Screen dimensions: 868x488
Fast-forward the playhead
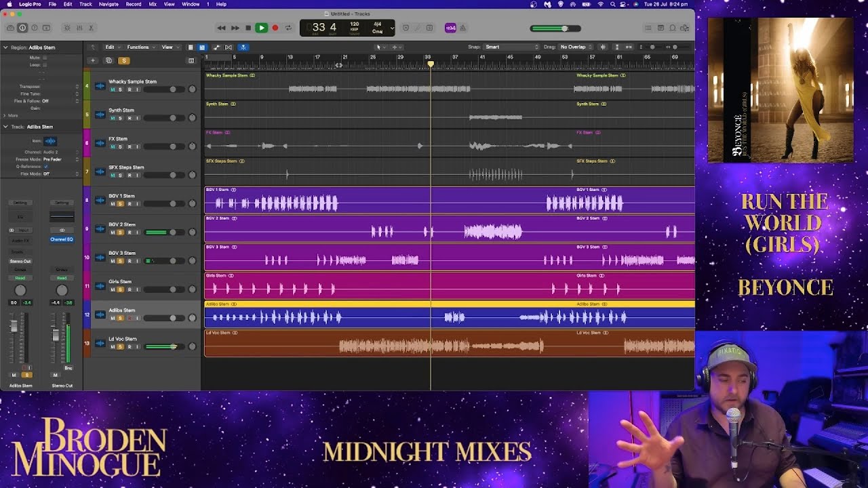pyautogui.click(x=235, y=28)
